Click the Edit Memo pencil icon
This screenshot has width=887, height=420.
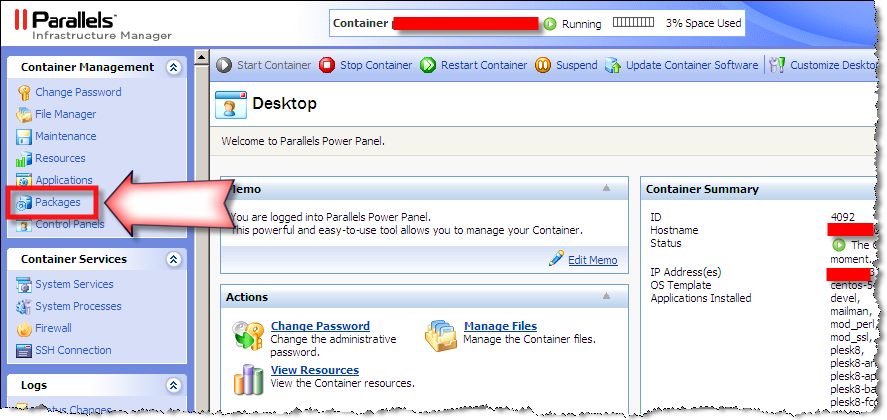tap(557, 258)
